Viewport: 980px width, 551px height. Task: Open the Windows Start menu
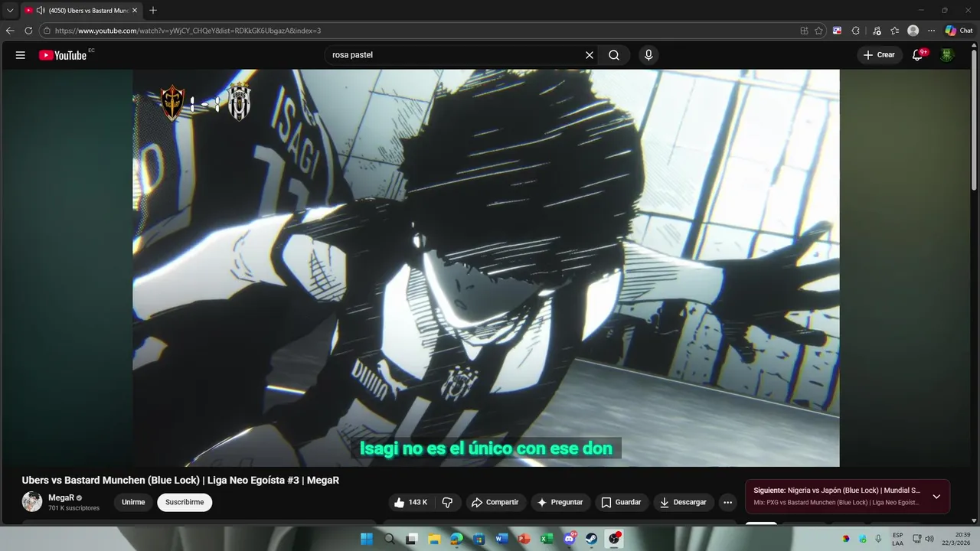pos(367,539)
